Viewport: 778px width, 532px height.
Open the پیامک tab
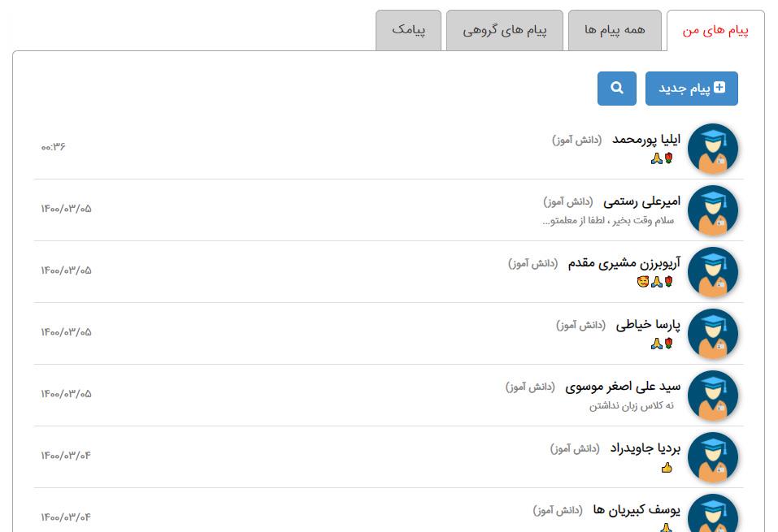point(408,30)
